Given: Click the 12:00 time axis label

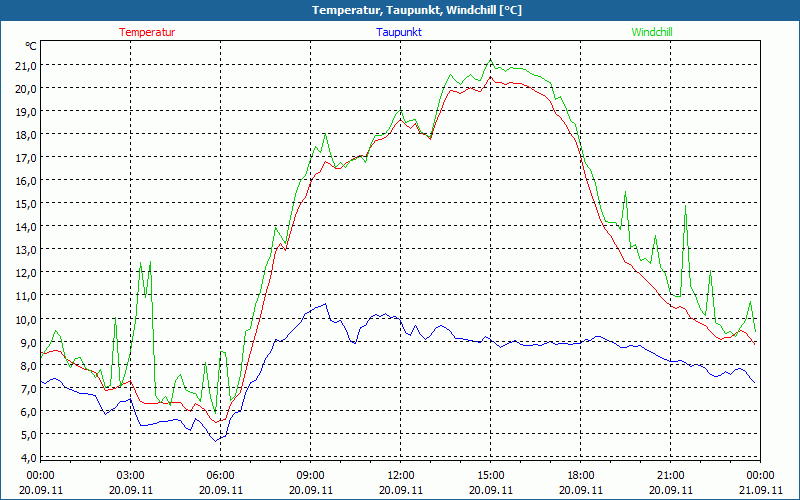Looking at the screenshot, I should (401, 476).
